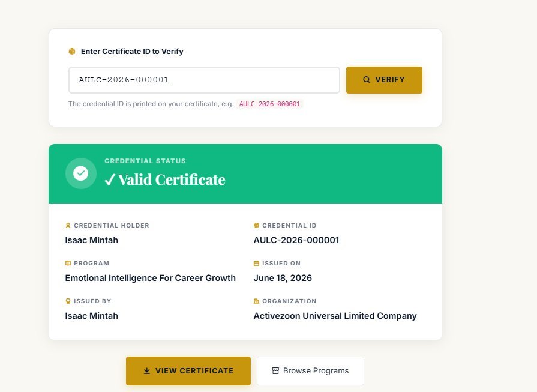Image resolution: width=537 pixels, height=392 pixels.
Task: Click the 'ISSUED ON' label
Action: coord(281,263)
